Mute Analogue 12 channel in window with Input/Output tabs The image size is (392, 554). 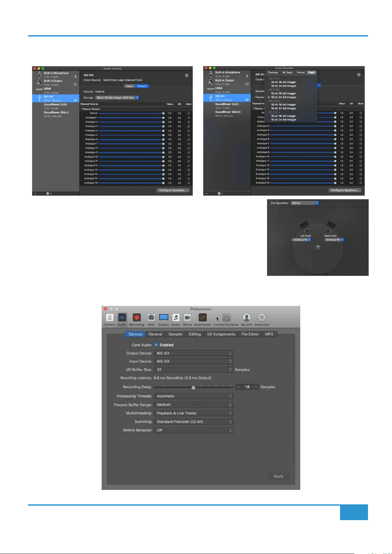tap(188, 165)
